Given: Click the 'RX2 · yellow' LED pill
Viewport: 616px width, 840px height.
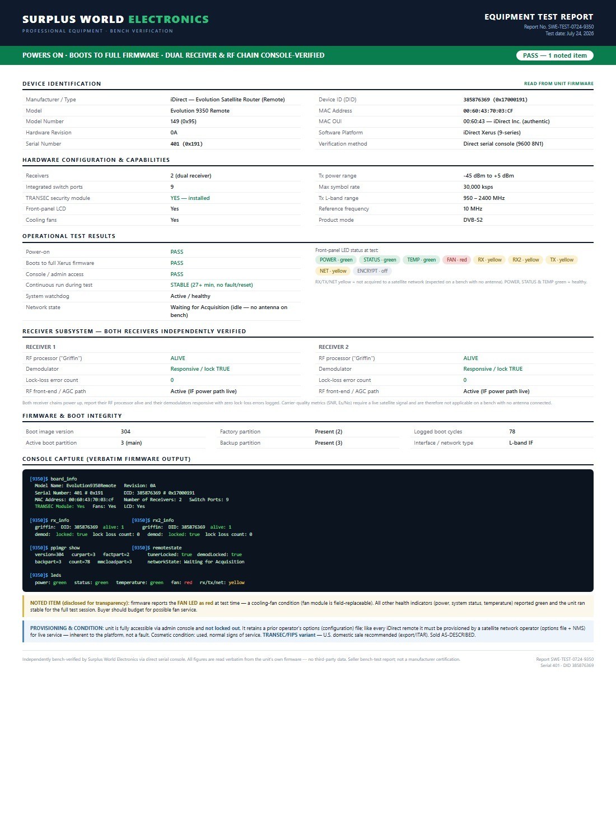Looking at the screenshot, I should click(526, 260).
